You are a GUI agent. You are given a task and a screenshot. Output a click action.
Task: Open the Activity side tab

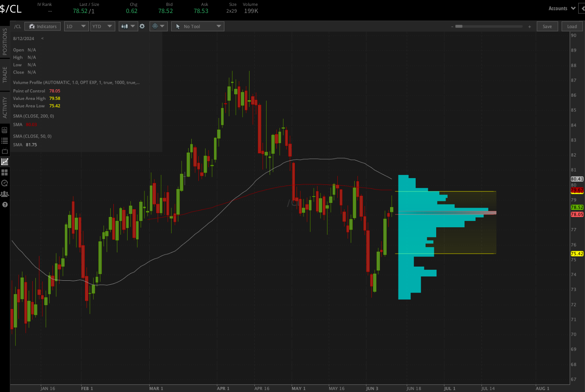tap(5, 107)
